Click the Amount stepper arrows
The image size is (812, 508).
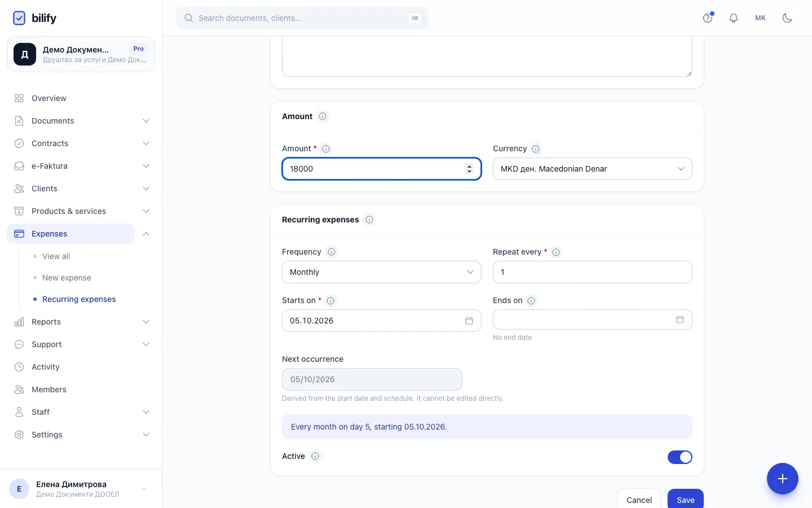(x=469, y=169)
